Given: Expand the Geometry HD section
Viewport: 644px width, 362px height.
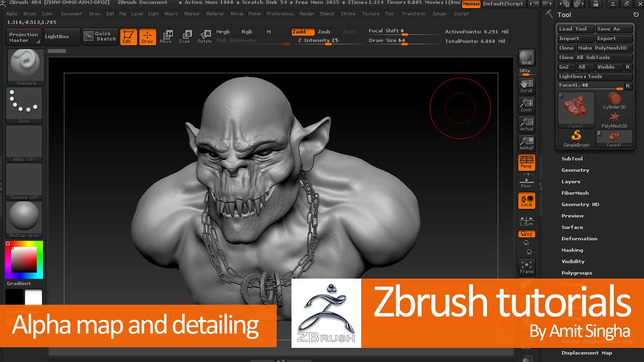Looking at the screenshot, I should pyautogui.click(x=580, y=204).
